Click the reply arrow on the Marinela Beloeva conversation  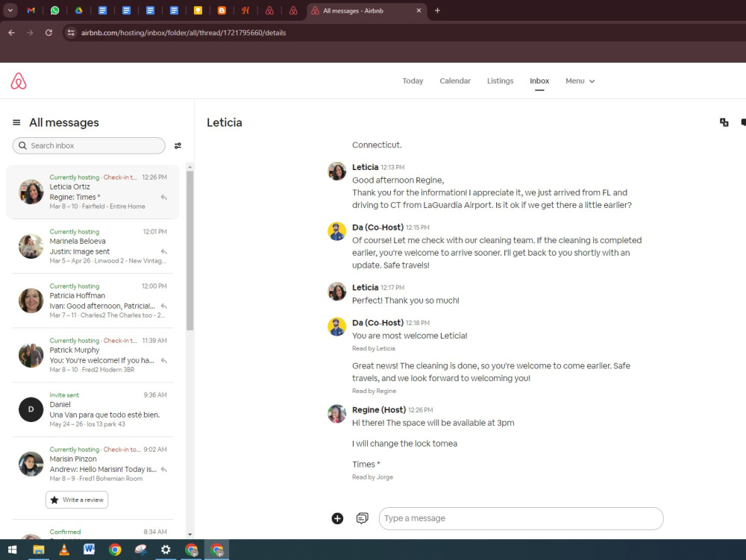[x=163, y=251]
